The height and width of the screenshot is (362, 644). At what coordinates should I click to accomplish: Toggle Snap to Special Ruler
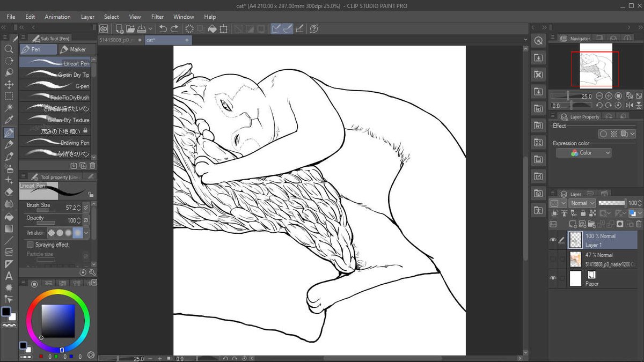288,28
